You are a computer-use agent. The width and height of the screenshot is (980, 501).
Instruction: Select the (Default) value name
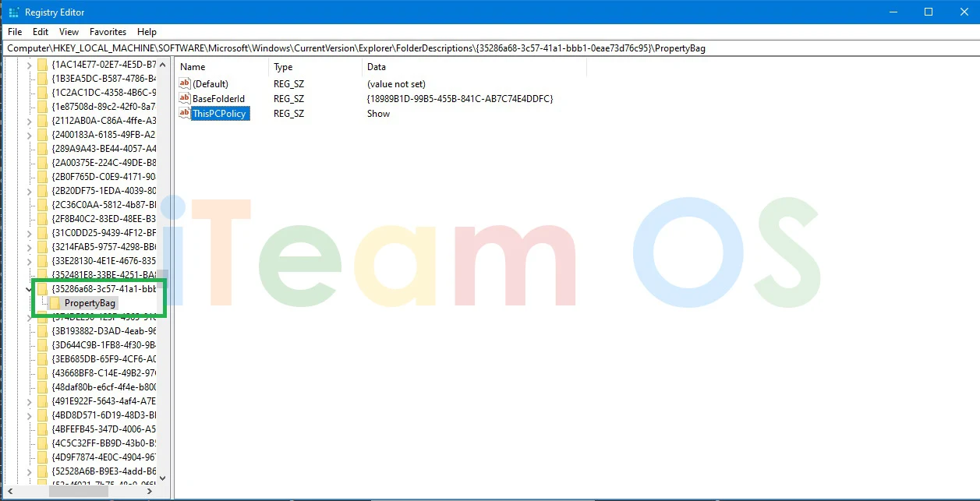pos(211,83)
